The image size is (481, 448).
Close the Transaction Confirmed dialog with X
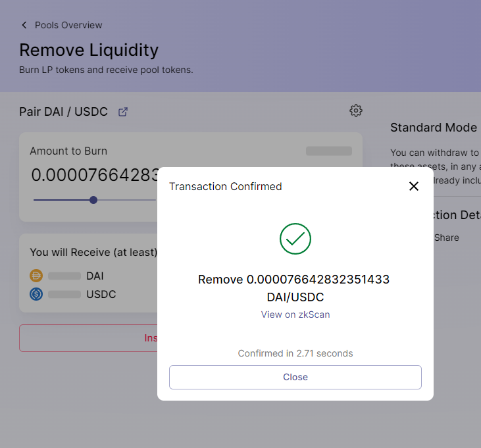click(414, 186)
